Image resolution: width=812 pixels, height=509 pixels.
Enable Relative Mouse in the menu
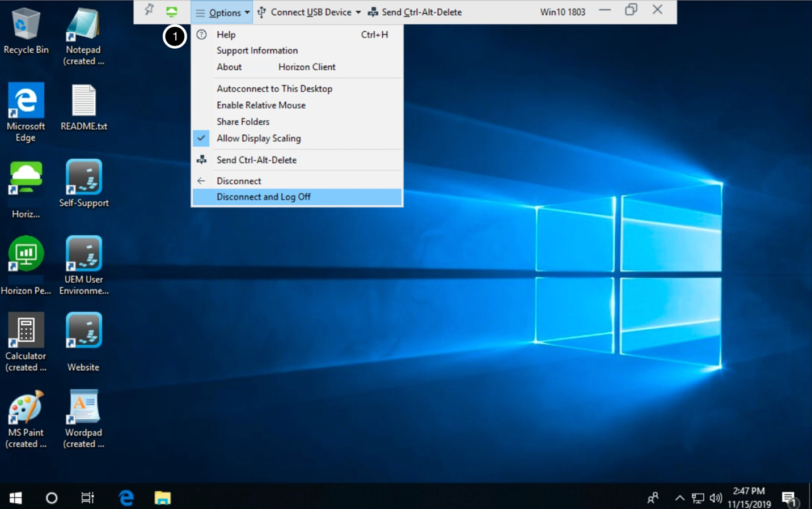coord(261,105)
